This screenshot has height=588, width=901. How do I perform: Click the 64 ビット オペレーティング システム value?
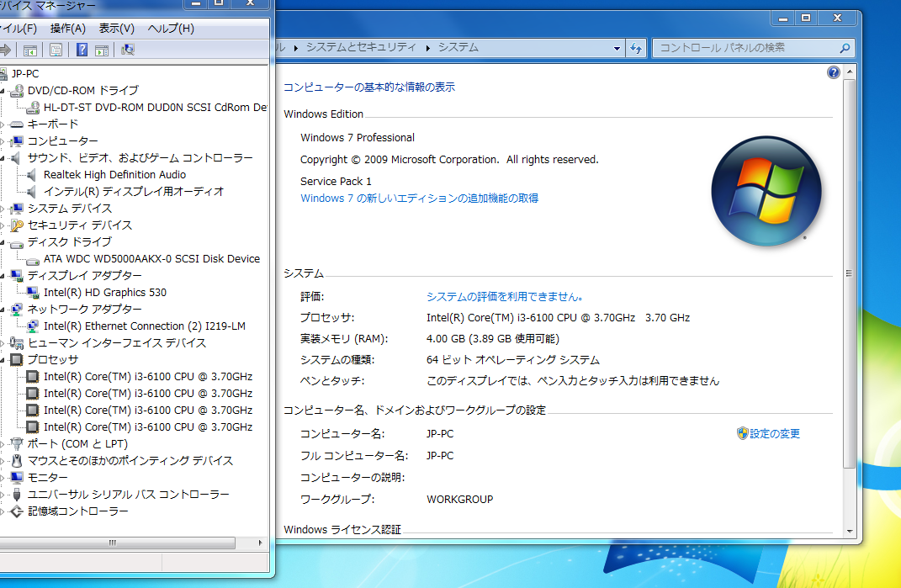tap(512, 360)
